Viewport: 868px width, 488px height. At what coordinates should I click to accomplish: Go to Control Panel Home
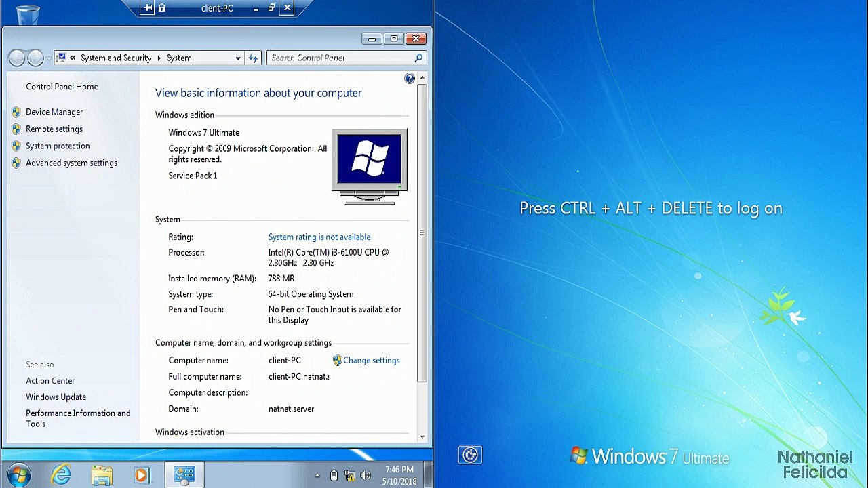pos(62,87)
